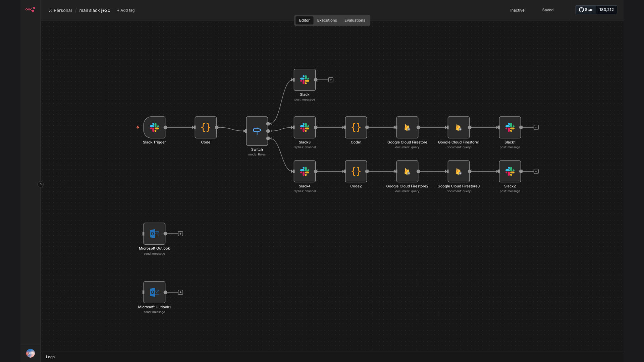Screen dimensions: 644x362
Task: Click the Slack3 node output connector
Action: pyautogui.click(x=316, y=127)
